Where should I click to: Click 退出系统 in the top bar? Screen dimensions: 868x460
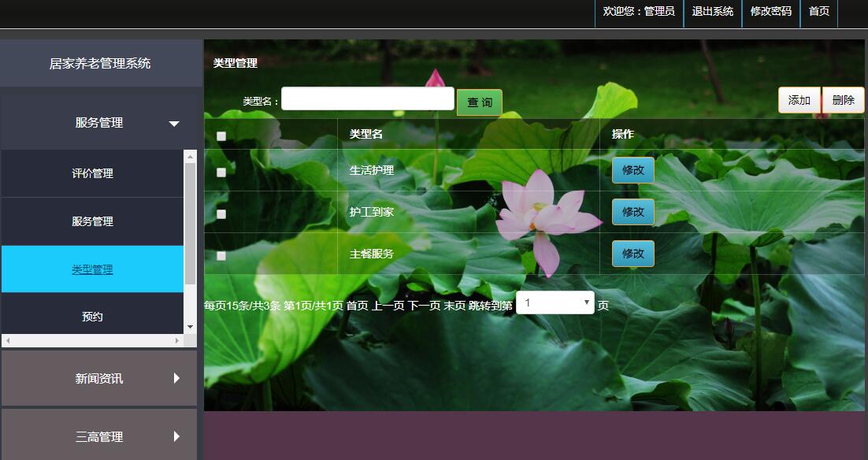713,12
